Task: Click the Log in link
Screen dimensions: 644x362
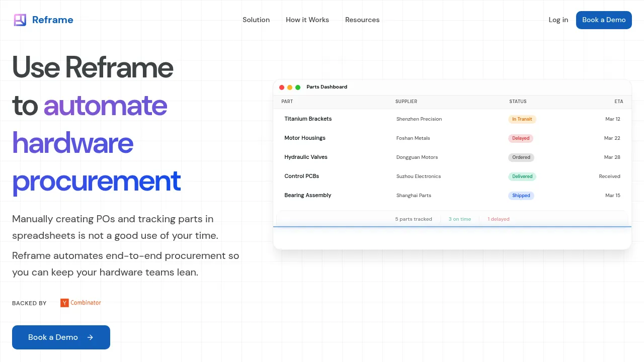Action: pos(558,20)
